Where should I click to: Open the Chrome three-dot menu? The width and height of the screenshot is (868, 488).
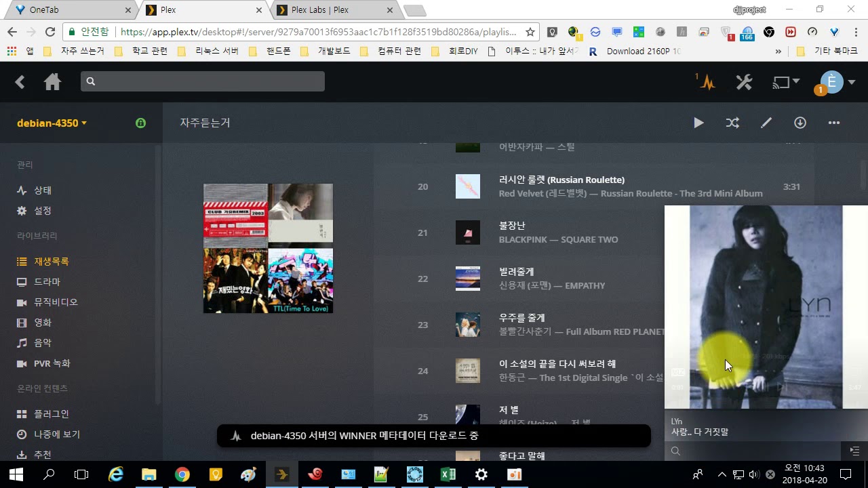click(854, 32)
